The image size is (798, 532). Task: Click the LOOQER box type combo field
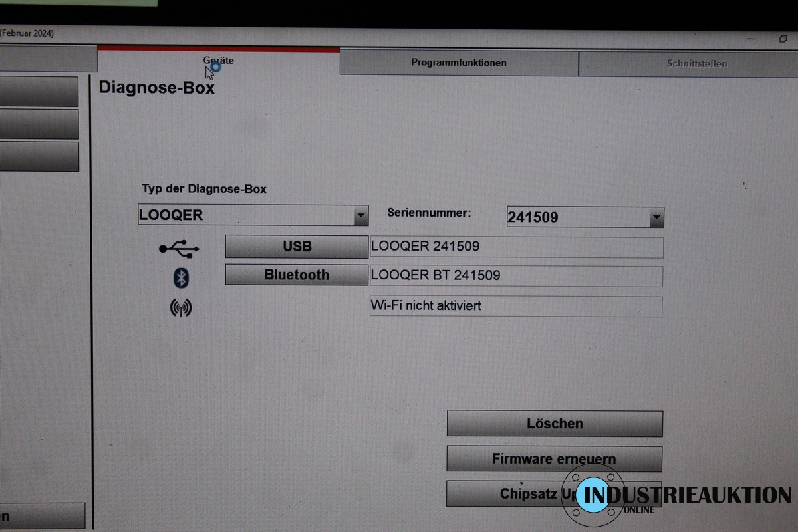253,215
